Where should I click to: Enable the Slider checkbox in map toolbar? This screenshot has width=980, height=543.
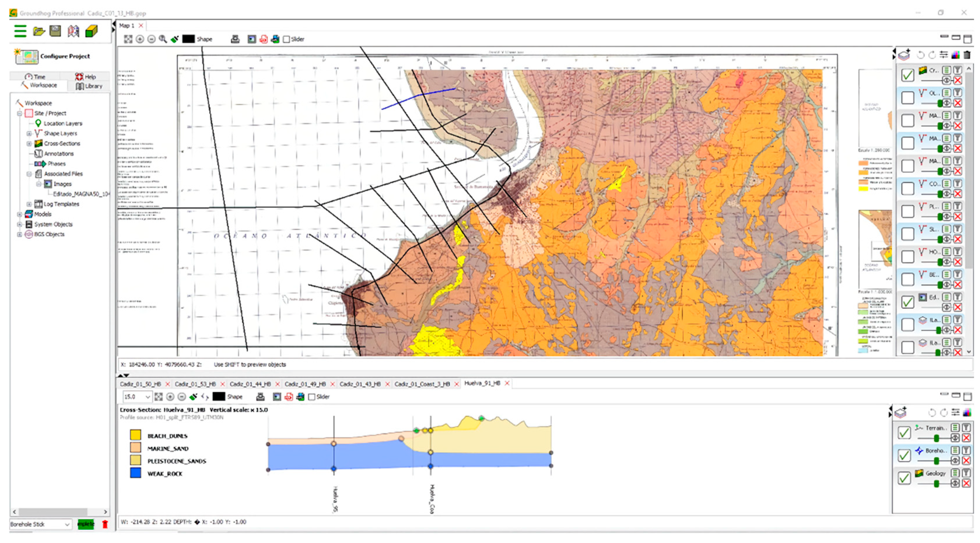(286, 39)
